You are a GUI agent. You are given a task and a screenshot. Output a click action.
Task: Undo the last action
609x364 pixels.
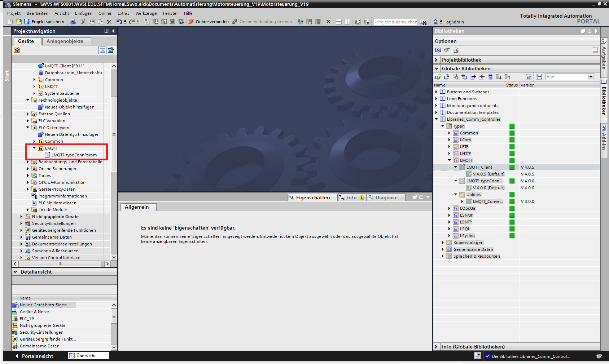(119, 22)
